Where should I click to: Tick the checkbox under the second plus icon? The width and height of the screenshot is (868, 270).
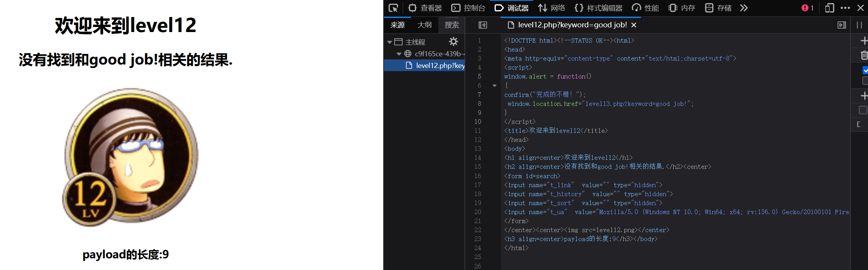pos(863,110)
